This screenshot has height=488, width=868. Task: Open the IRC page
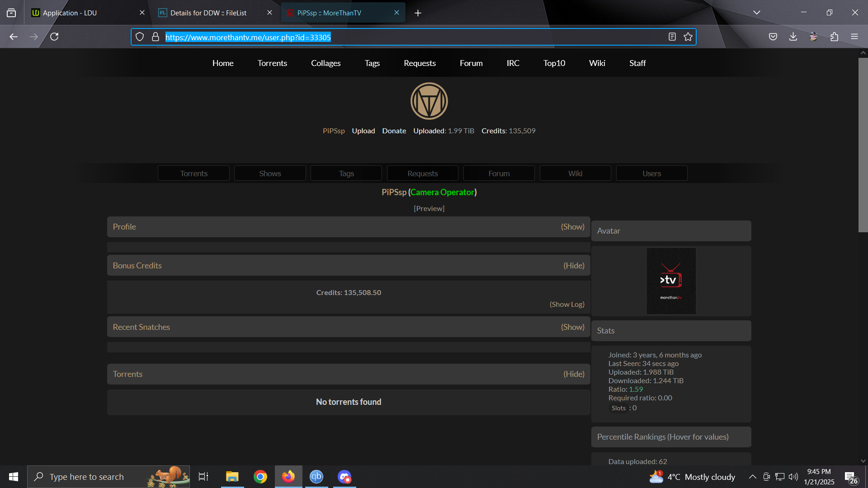pos(513,63)
